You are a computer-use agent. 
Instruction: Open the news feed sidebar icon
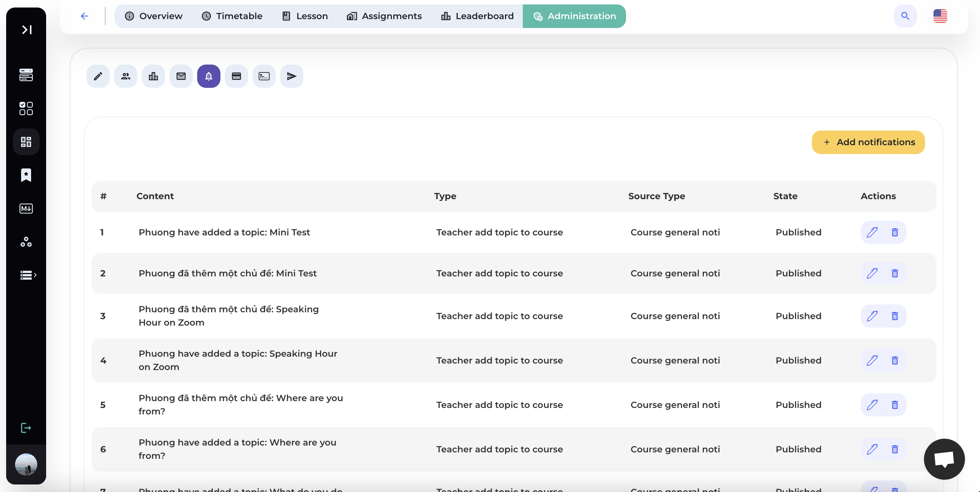pyautogui.click(x=26, y=75)
